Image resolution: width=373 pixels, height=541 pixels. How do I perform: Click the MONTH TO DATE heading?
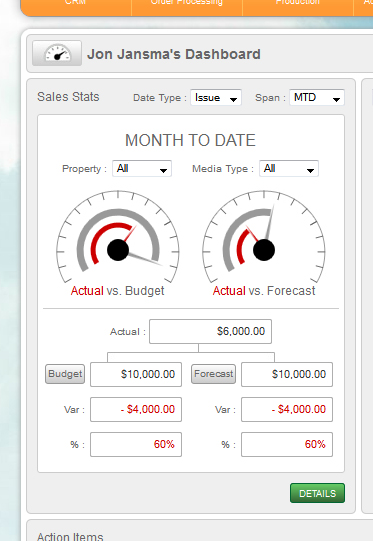point(190,140)
